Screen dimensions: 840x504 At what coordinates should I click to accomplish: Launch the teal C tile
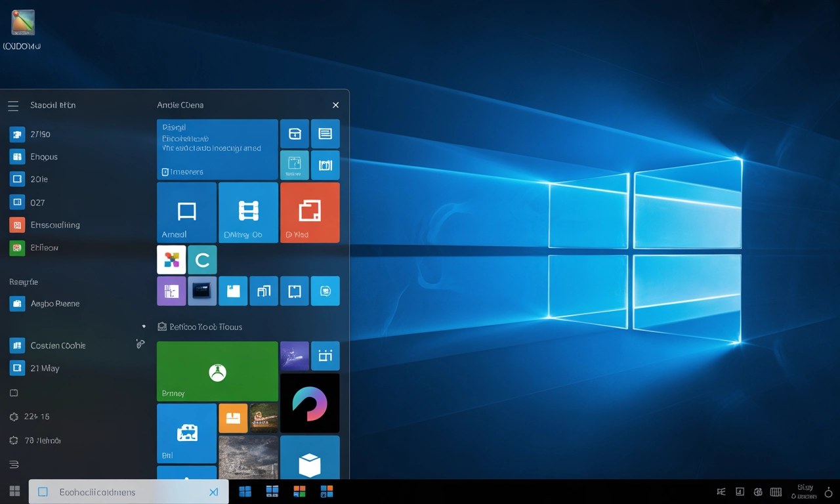coord(202,260)
